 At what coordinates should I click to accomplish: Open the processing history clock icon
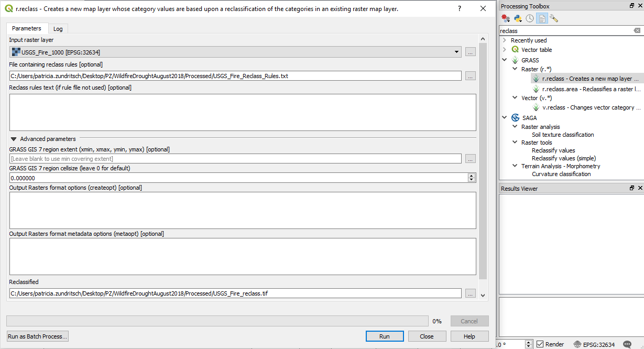pyautogui.click(x=529, y=18)
